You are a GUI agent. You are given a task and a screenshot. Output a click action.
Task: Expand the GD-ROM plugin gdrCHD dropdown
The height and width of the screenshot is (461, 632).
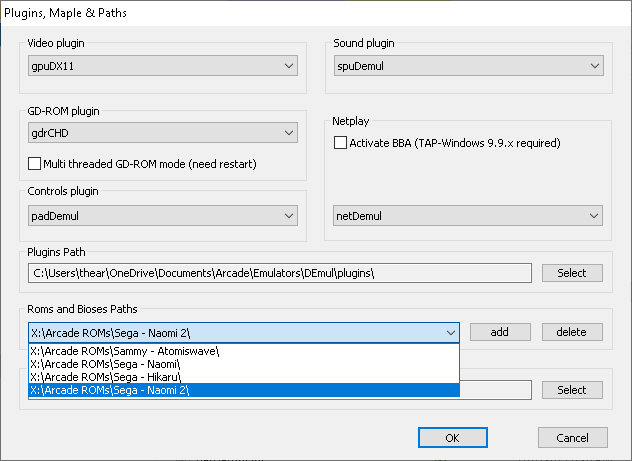(163, 133)
